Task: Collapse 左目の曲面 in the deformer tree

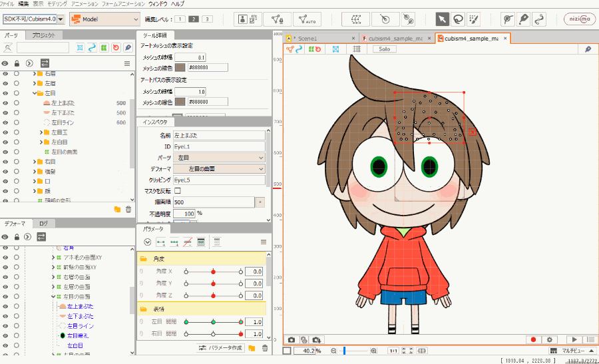Action: tap(53, 296)
